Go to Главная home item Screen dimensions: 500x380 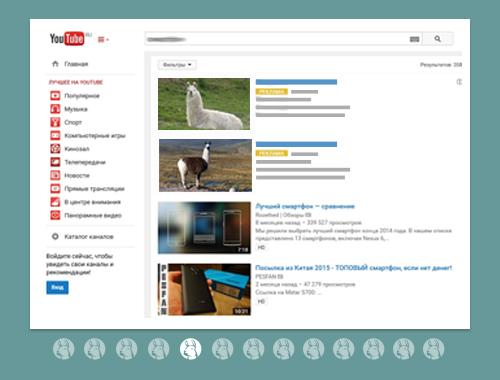pos(70,64)
